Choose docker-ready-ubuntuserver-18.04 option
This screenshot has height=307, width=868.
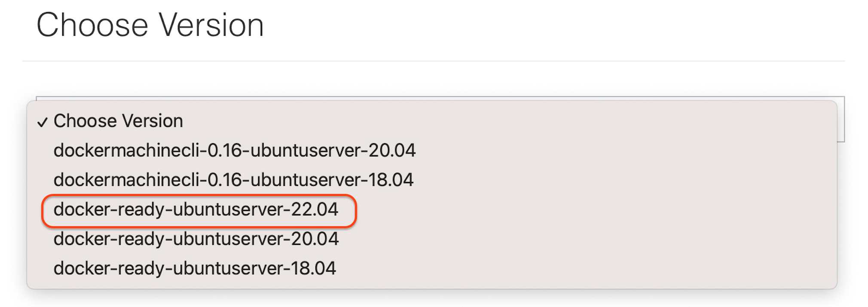click(x=195, y=268)
